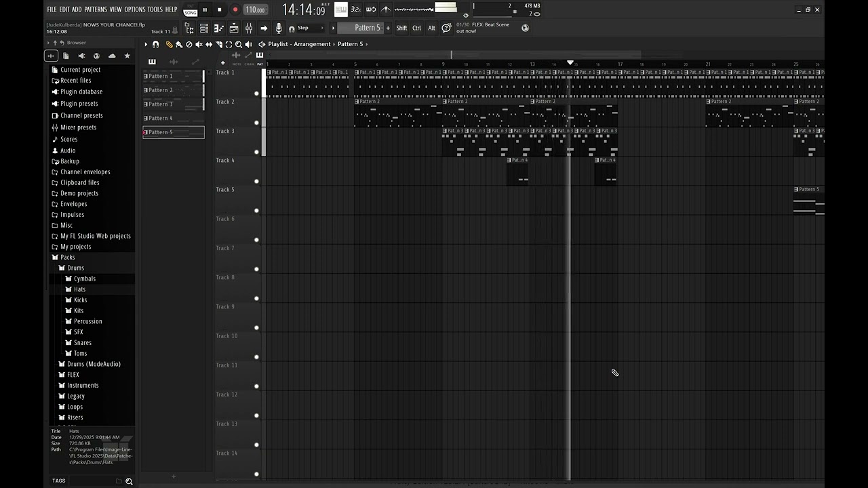The height and width of the screenshot is (488, 868).
Task: Arm the red record button
Action: pyautogui.click(x=235, y=9)
